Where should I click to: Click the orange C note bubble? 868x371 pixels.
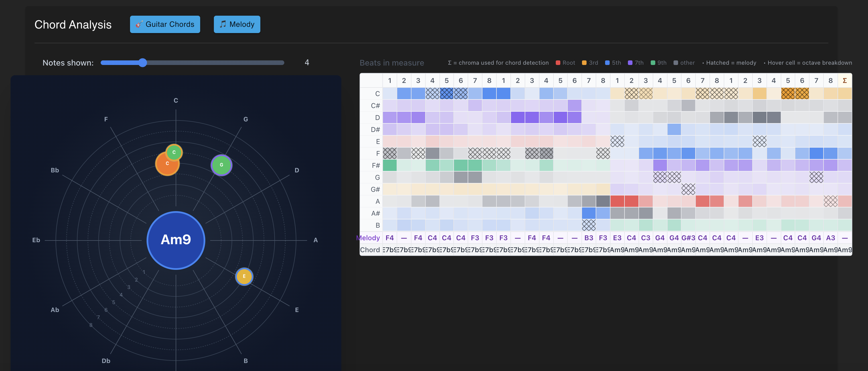pos(166,165)
